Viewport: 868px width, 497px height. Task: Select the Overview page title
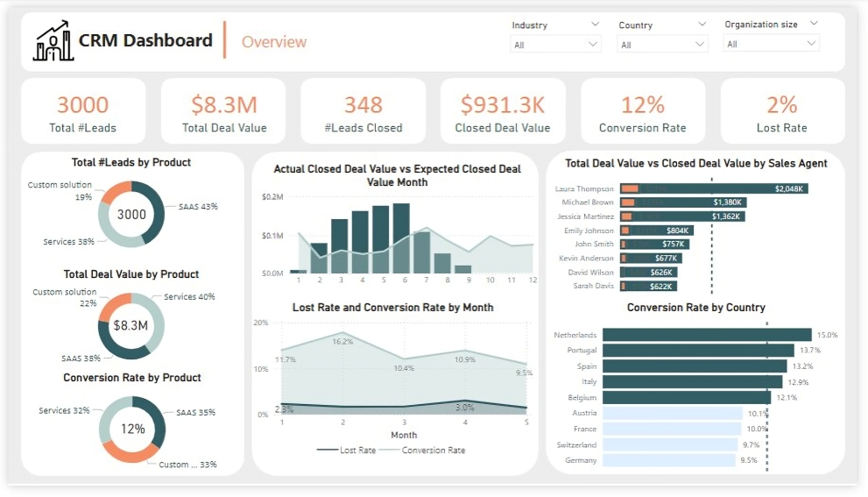pyautogui.click(x=274, y=42)
